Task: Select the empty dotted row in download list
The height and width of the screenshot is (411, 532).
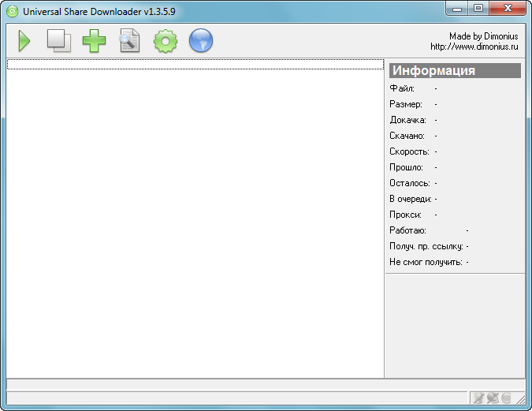Action: point(195,64)
